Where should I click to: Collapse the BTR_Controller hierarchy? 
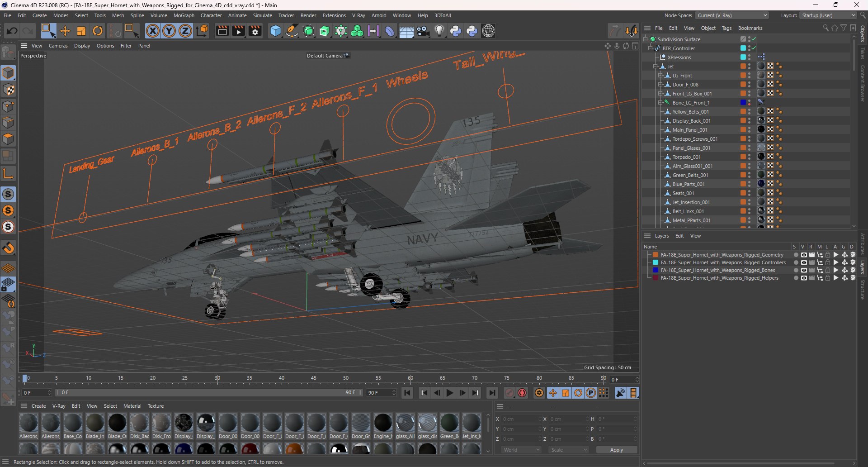[x=651, y=48]
